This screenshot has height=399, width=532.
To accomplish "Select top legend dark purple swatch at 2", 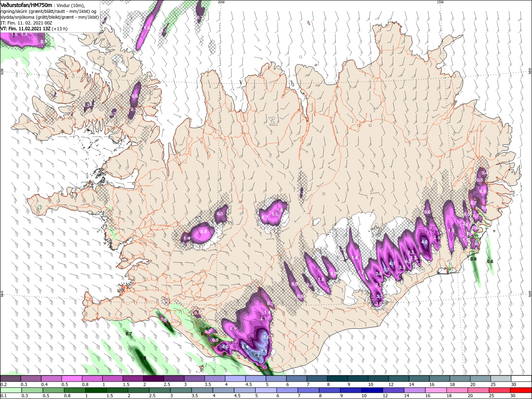I will (x=153, y=379).
